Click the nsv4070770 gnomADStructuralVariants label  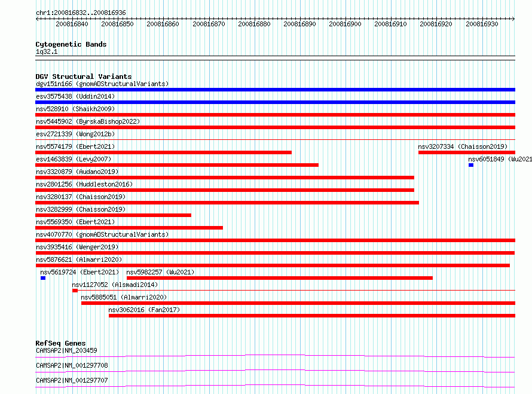[x=102, y=234]
